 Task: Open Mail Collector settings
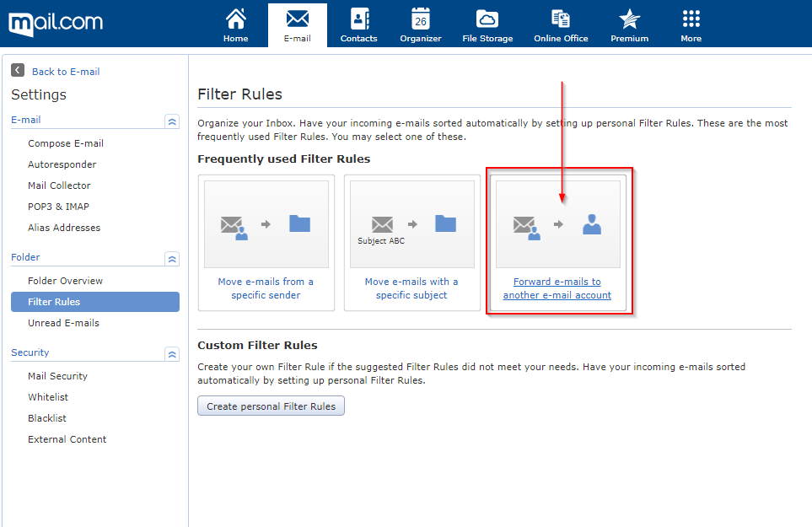pos(59,186)
